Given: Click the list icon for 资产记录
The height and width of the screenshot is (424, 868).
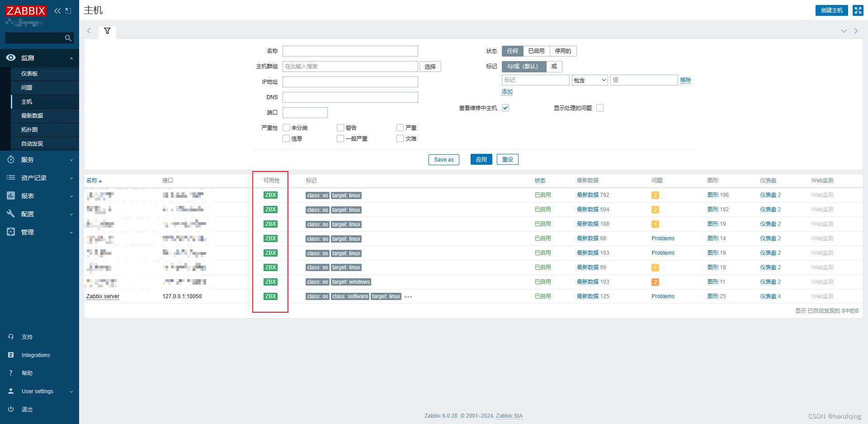Looking at the screenshot, I should click(x=11, y=177).
